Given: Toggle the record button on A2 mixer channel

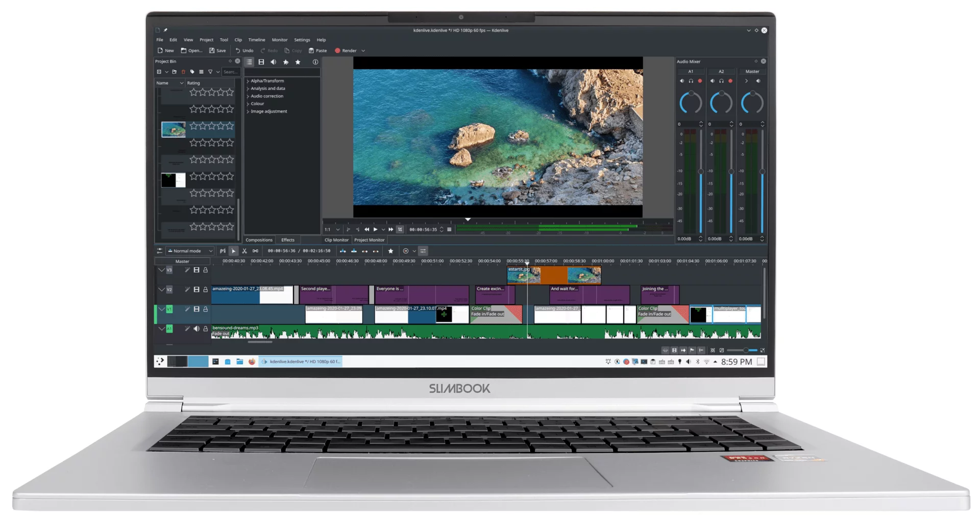Looking at the screenshot, I should (x=730, y=81).
